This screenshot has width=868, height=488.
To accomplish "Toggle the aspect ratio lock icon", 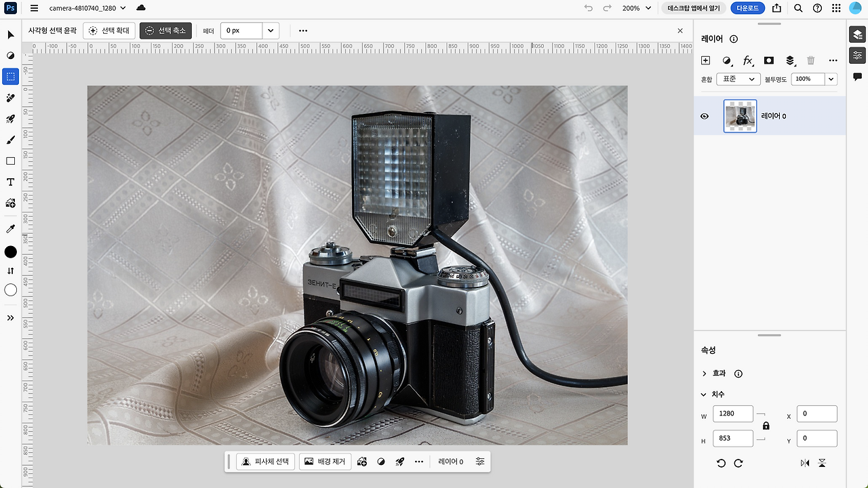I will tap(766, 426).
